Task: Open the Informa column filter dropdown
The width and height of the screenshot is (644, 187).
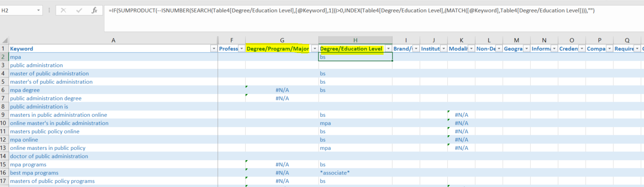Action: tap(554, 49)
